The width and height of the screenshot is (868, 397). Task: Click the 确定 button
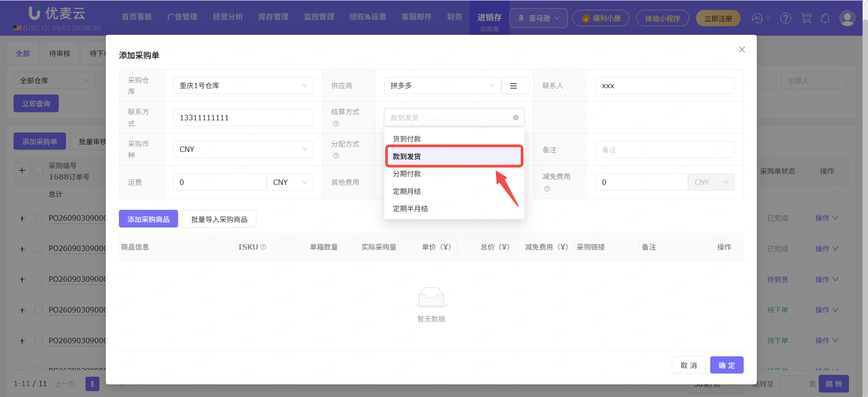[x=726, y=365]
